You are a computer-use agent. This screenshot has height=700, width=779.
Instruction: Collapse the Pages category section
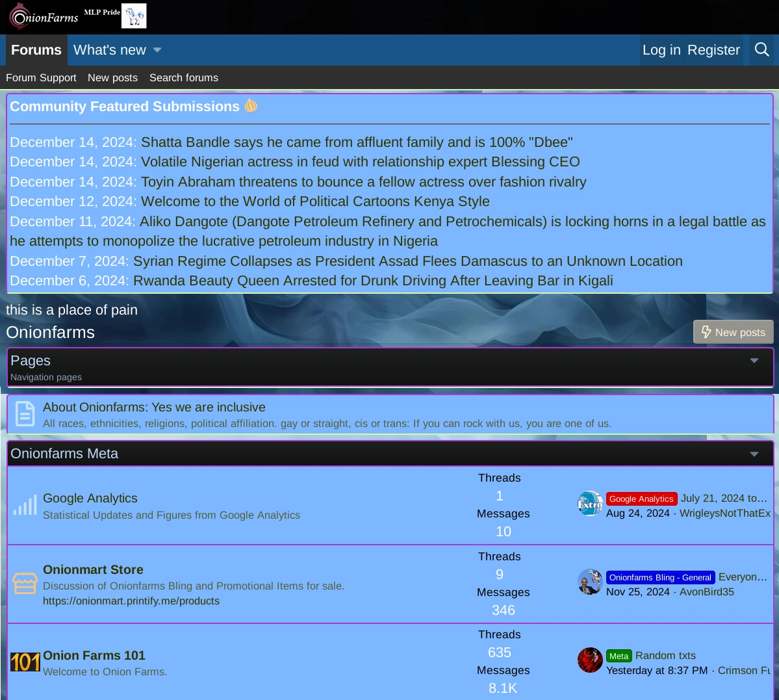click(x=754, y=361)
